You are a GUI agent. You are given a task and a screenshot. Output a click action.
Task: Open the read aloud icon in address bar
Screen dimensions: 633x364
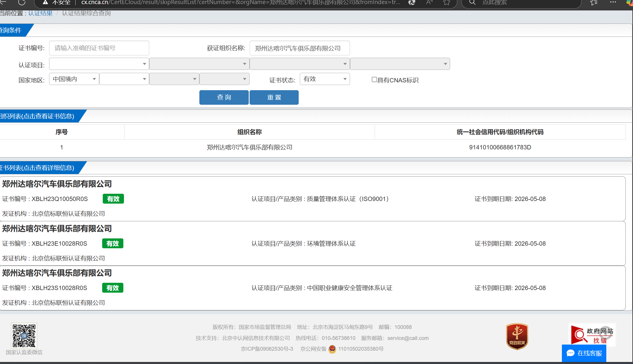[x=430, y=3]
